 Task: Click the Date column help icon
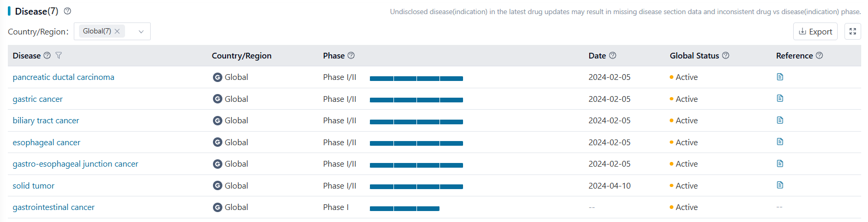pos(613,55)
